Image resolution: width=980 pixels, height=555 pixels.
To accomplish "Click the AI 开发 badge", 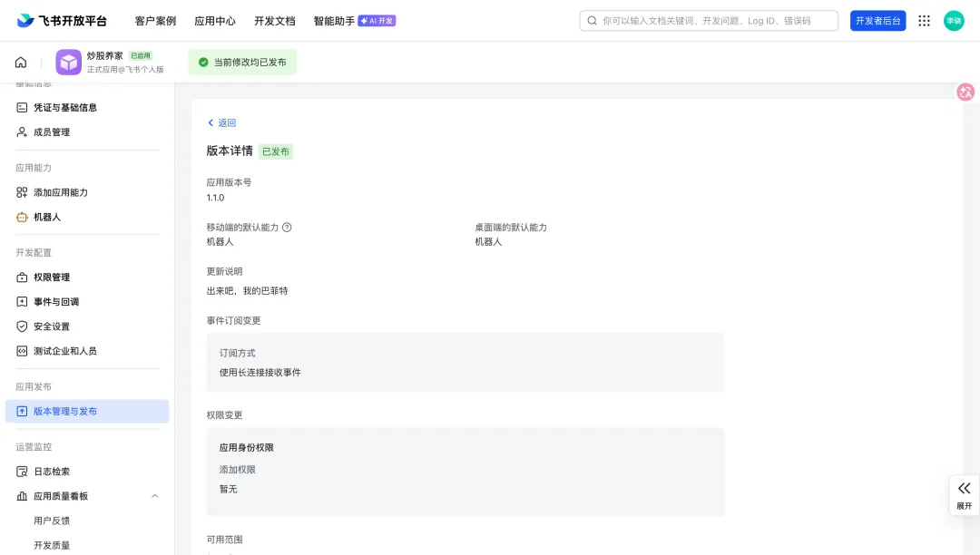I will (377, 21).
